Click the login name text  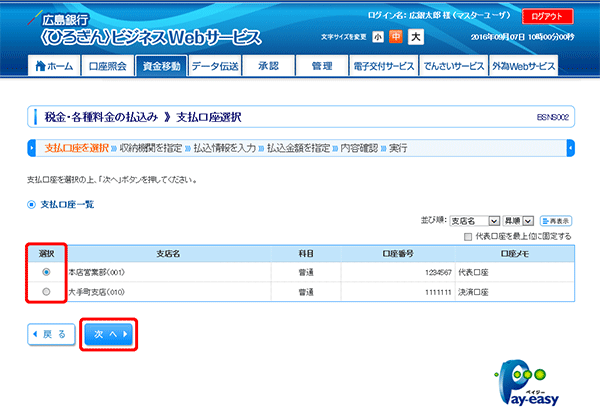[439, 15]
